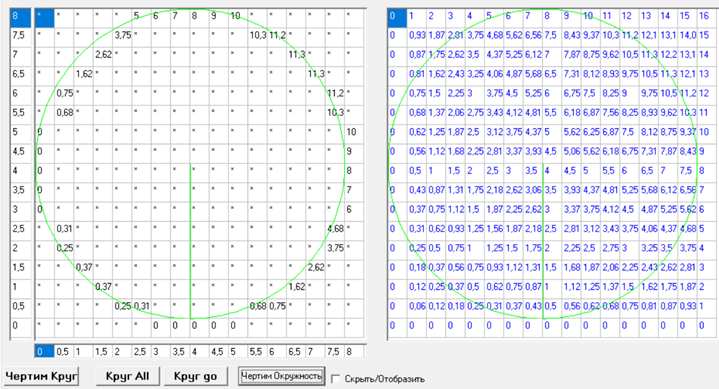This screenshot has width=719, height=389.
Task: Select the 0,5 row header in left grid
Action: click(x=21, y=306)
